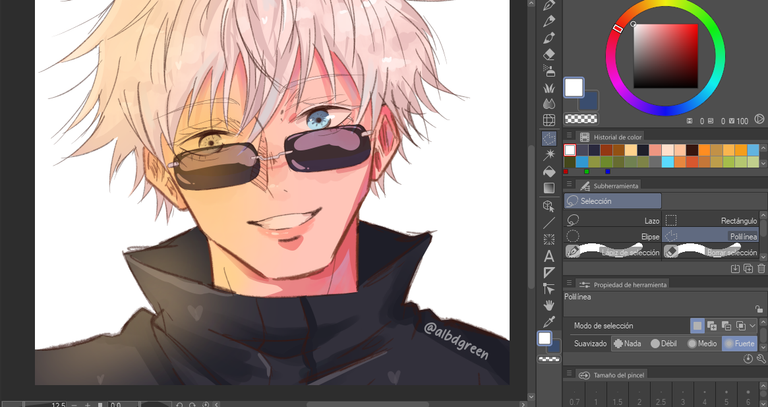
Task: Choose subtract from selection mode
Action: tap(726, 326)
